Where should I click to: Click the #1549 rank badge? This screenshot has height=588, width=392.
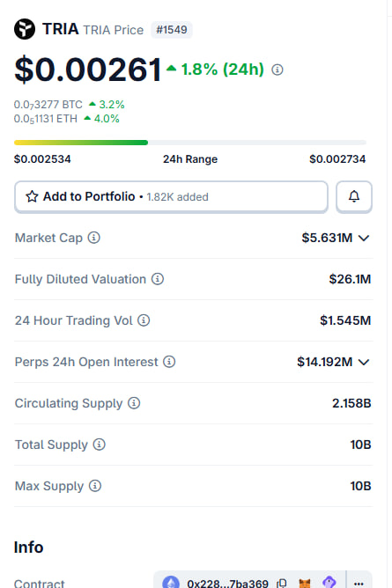172,30
